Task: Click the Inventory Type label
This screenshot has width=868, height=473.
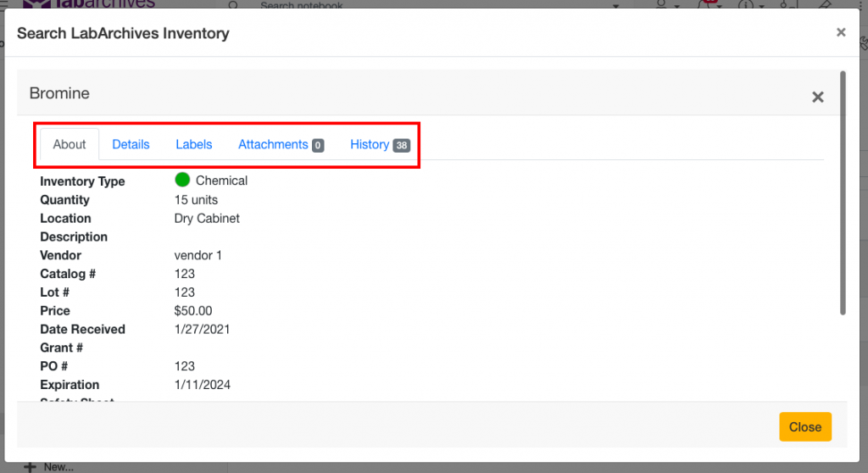Action: click(82, 181)
